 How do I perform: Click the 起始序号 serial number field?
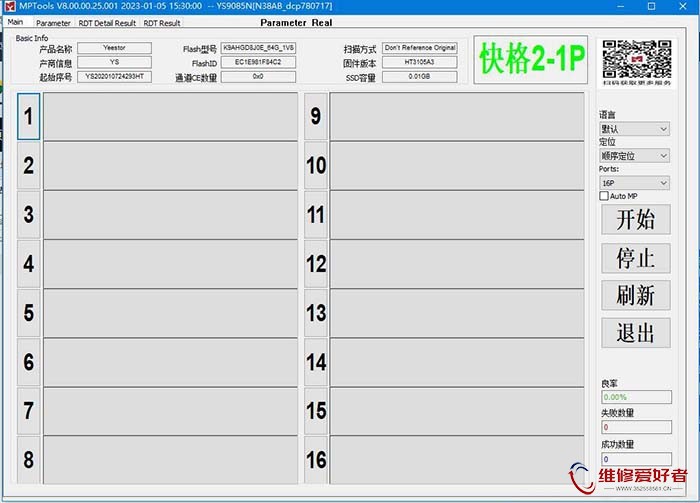(x=114, y=76)
